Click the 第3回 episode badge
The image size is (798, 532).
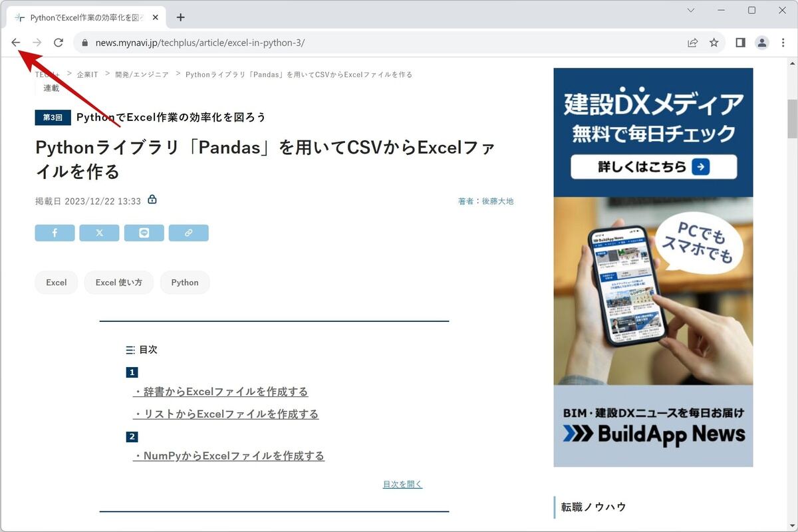pos(53,117)
